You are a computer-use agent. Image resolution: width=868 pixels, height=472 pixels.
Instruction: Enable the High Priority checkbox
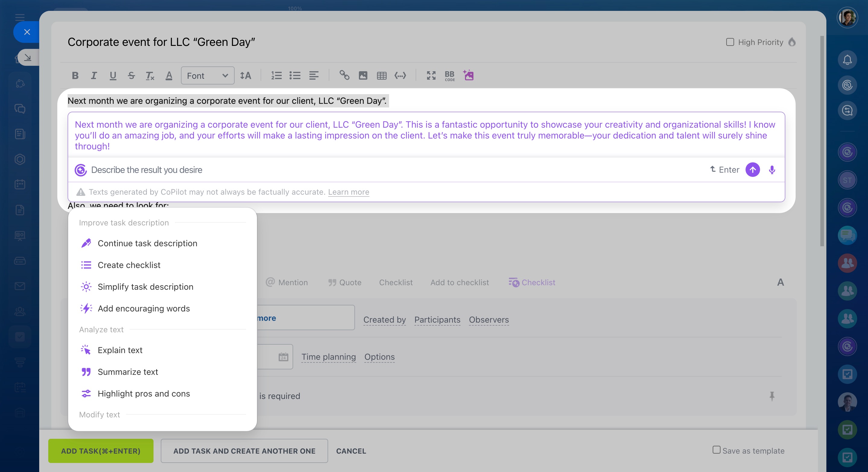point(730,42)
